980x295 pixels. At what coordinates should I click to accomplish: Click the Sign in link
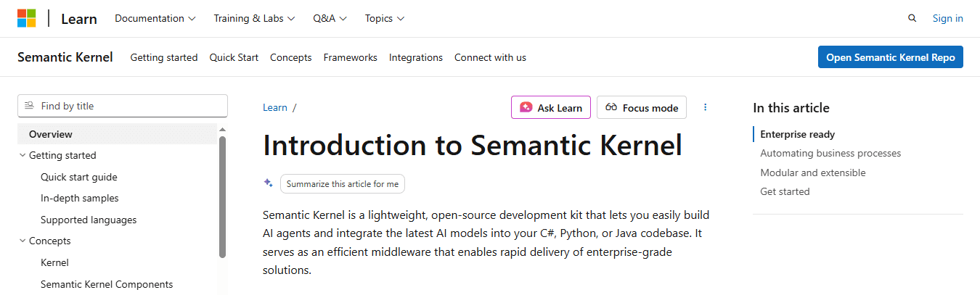tap(948, 19)
